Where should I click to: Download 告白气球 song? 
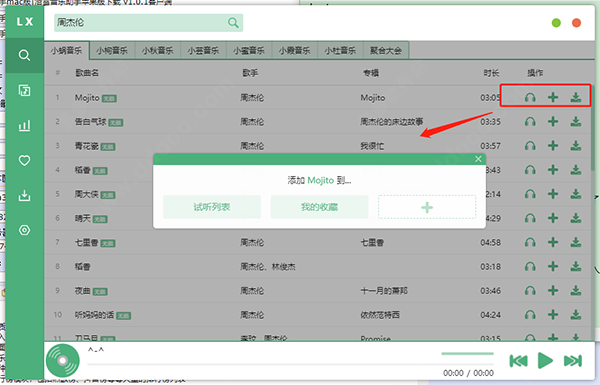pos(576,122)
